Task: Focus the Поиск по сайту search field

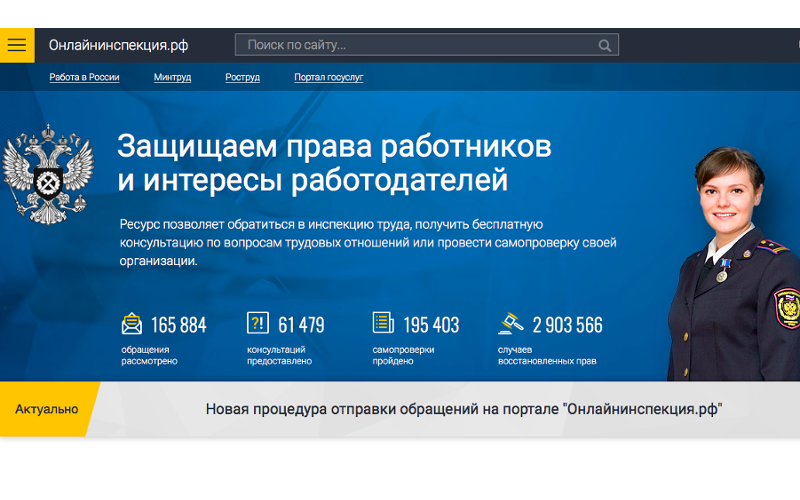Action: 427,45
